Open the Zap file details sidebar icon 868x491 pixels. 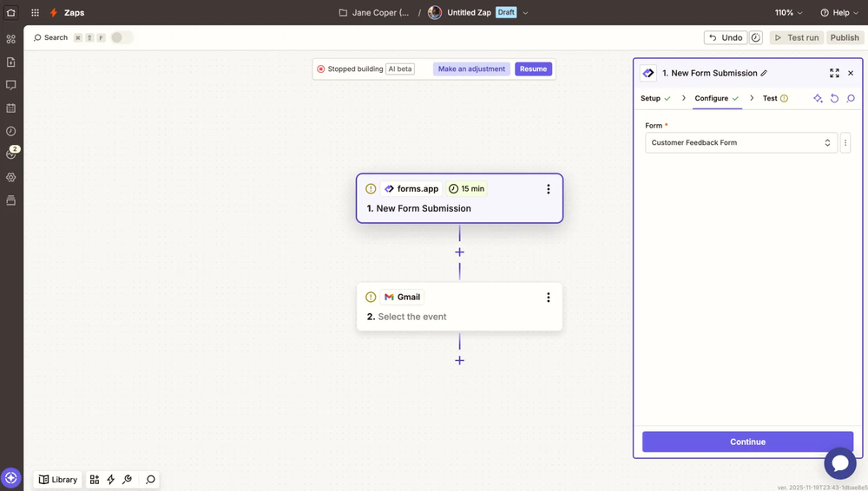point(11,62)
